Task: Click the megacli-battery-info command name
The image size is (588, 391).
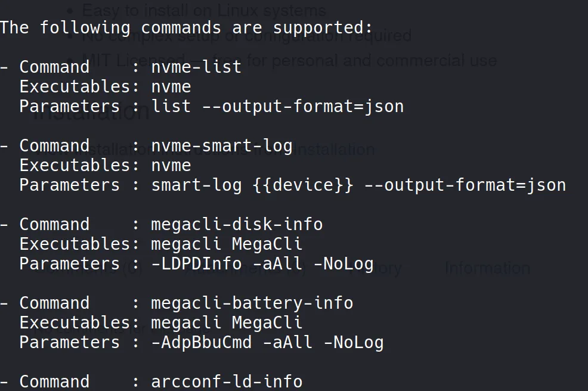Action: point(252,303)
